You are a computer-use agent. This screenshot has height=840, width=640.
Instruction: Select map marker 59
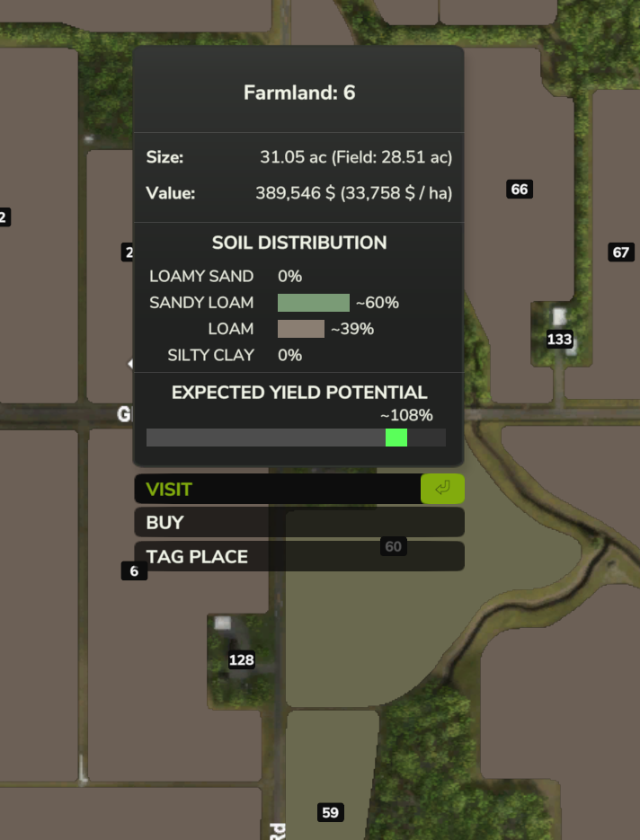click(x=330, y=813)
